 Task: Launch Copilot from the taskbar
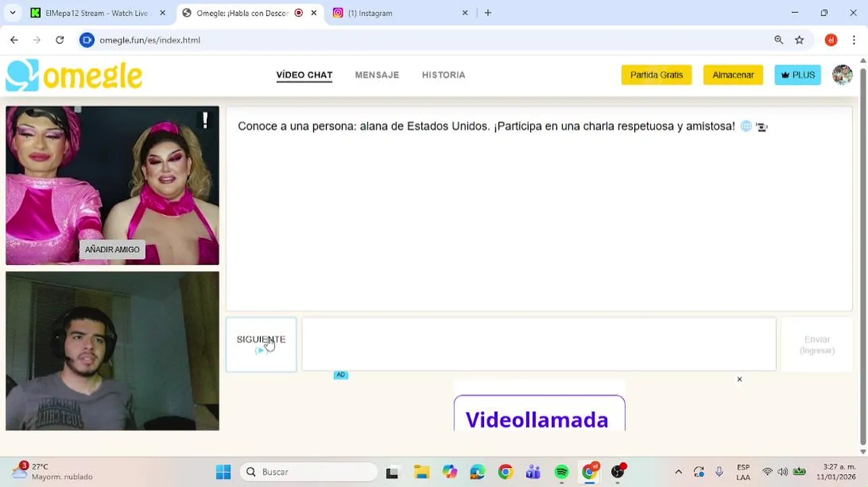pyautogui.click(x=450, y=472)
